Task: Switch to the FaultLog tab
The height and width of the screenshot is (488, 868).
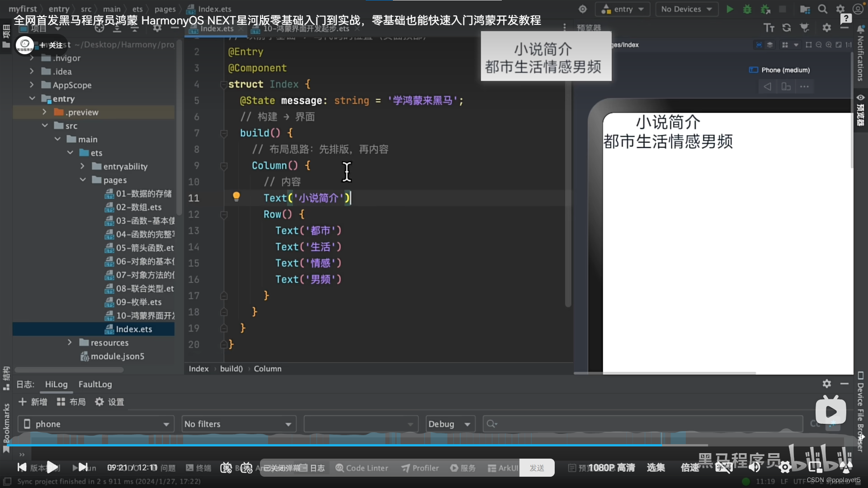Action: coord(95,384)
